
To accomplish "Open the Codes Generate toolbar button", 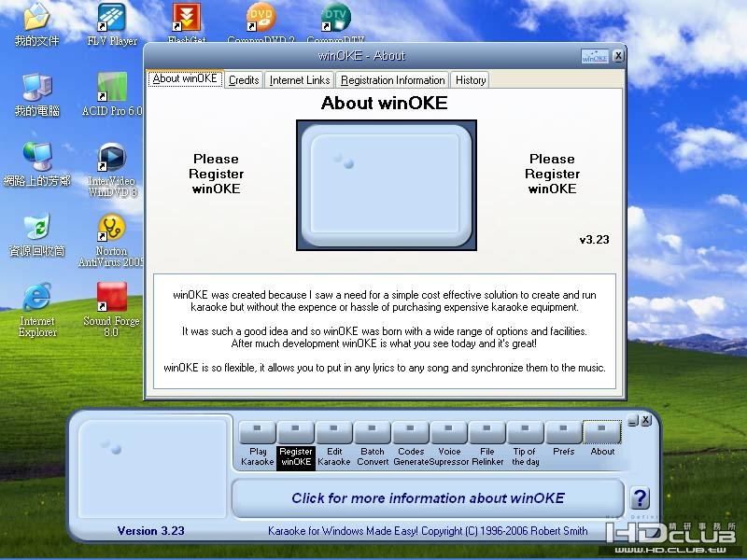I will (410, 432).
